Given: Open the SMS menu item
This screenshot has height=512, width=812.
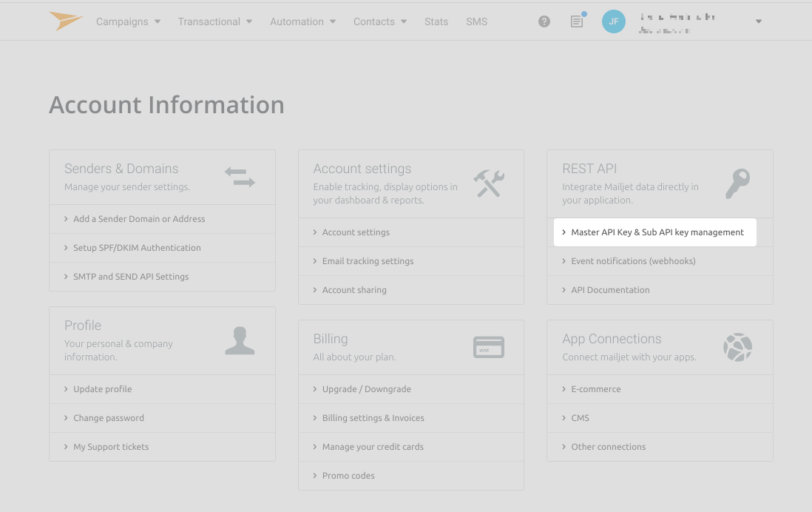Looking at the screenshot, I should click(x=476, y=21).
